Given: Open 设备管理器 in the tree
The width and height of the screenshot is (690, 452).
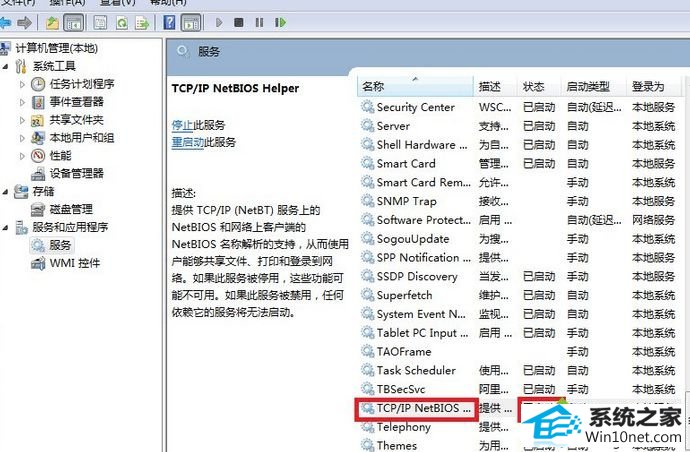Looking at the screenshot, I should coord(77,173).
